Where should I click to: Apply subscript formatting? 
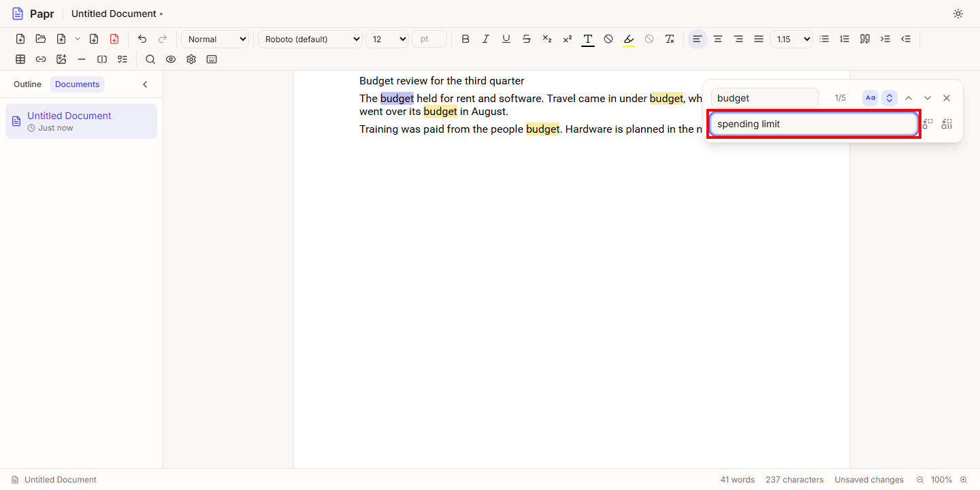(x=547, y=39)
